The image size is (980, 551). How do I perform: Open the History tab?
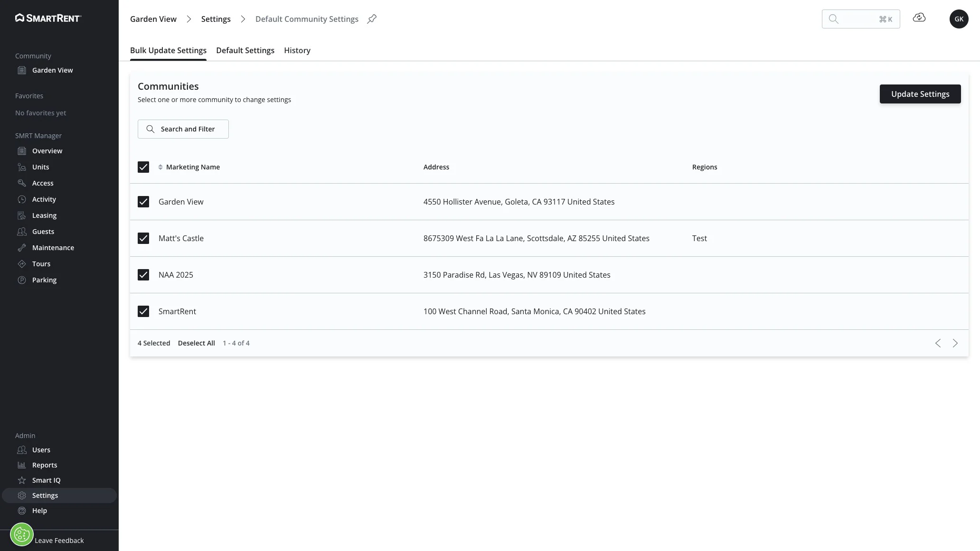pos(297,50)
